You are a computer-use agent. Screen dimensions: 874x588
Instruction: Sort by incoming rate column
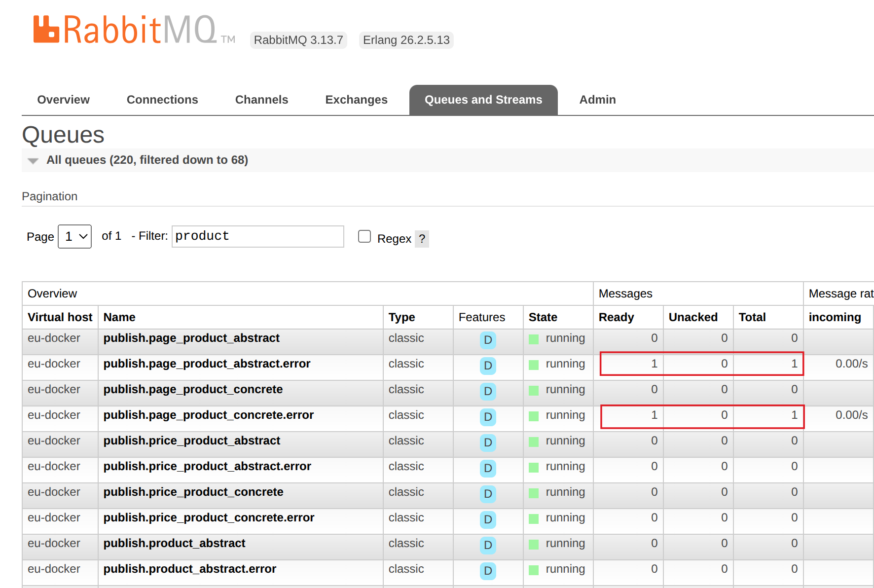[835, 317]
